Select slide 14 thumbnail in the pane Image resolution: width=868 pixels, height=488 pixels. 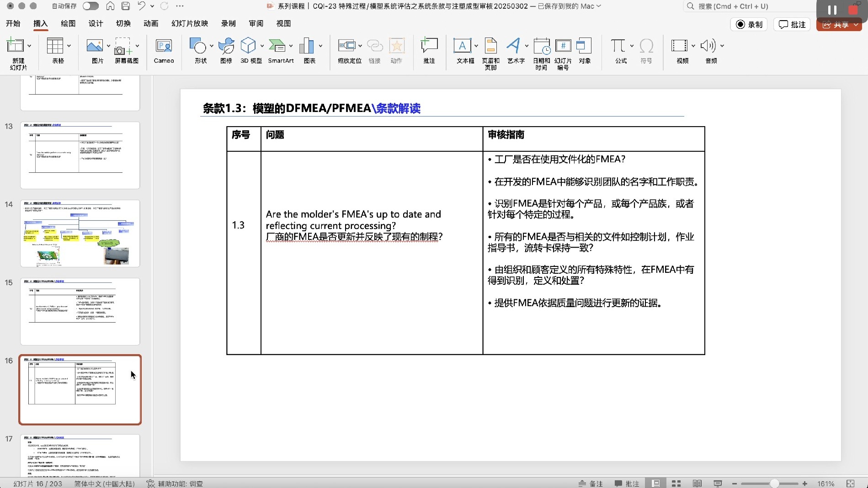[x=80, y=233]
